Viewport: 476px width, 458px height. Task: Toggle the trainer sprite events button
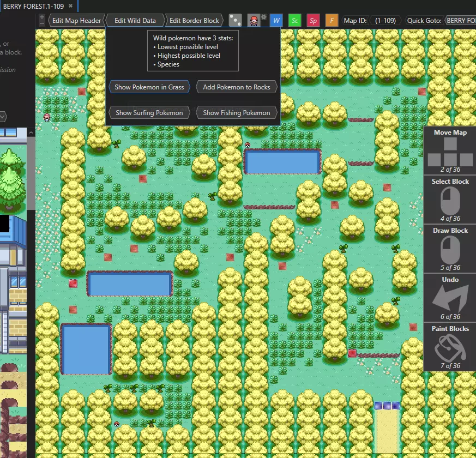[254, 21]
